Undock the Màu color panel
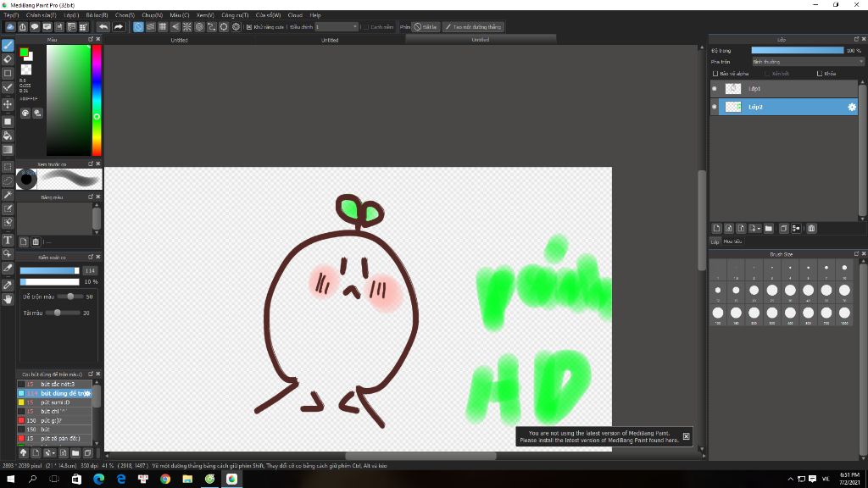 tap(91, 39)
